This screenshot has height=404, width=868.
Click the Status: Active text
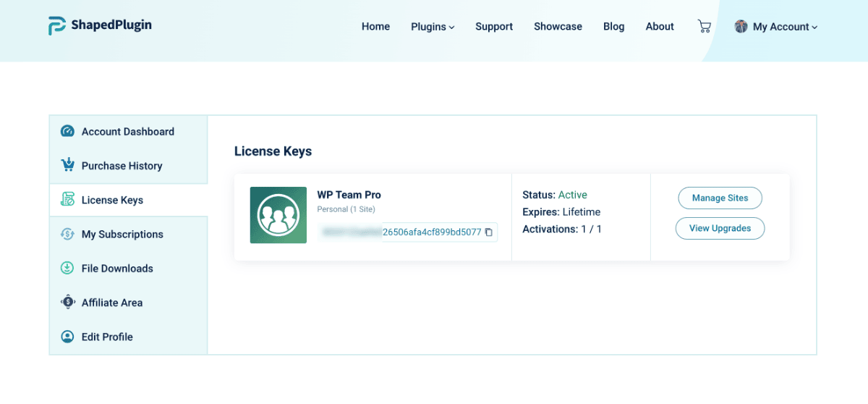[x=555, y=195]
